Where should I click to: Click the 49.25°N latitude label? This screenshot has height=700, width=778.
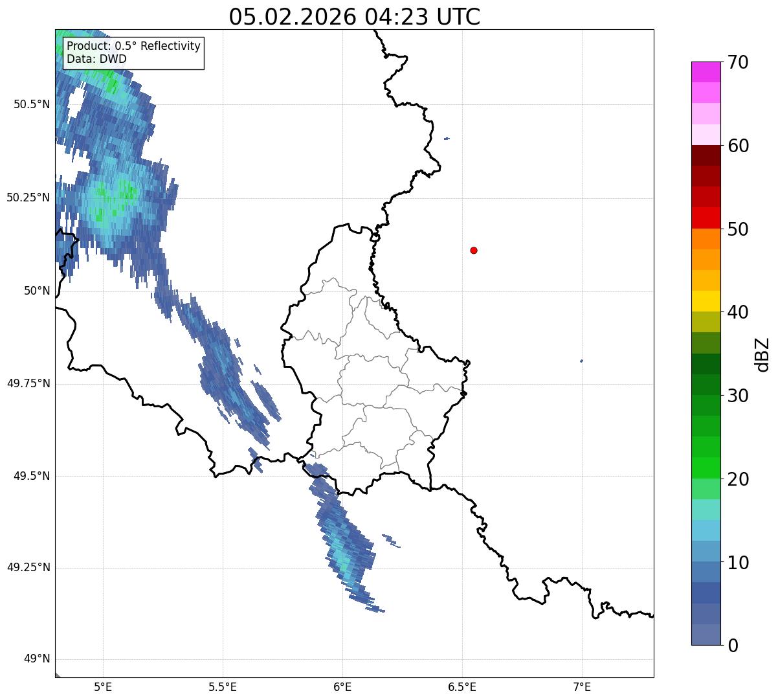click(x=28, y=567)
